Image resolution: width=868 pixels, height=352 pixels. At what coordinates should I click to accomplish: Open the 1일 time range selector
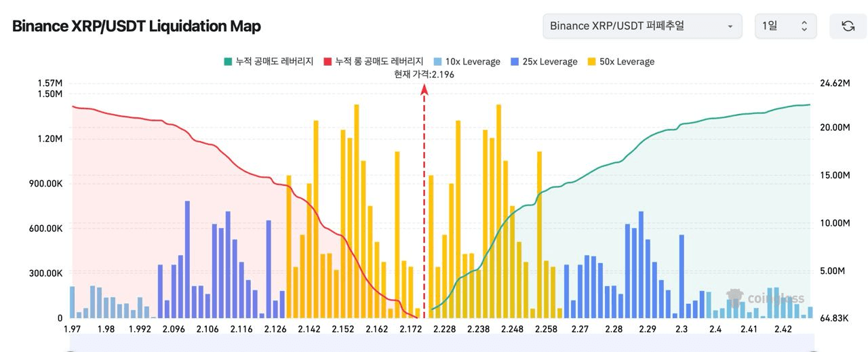click(785, 26)
